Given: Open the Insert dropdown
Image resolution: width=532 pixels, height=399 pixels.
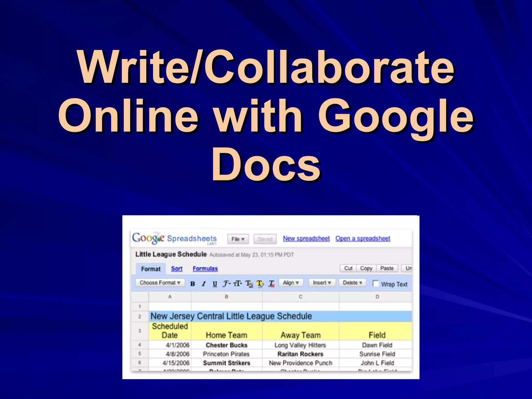Looking at the screenshot, I should pyautogui.click(x=322, y=283).
